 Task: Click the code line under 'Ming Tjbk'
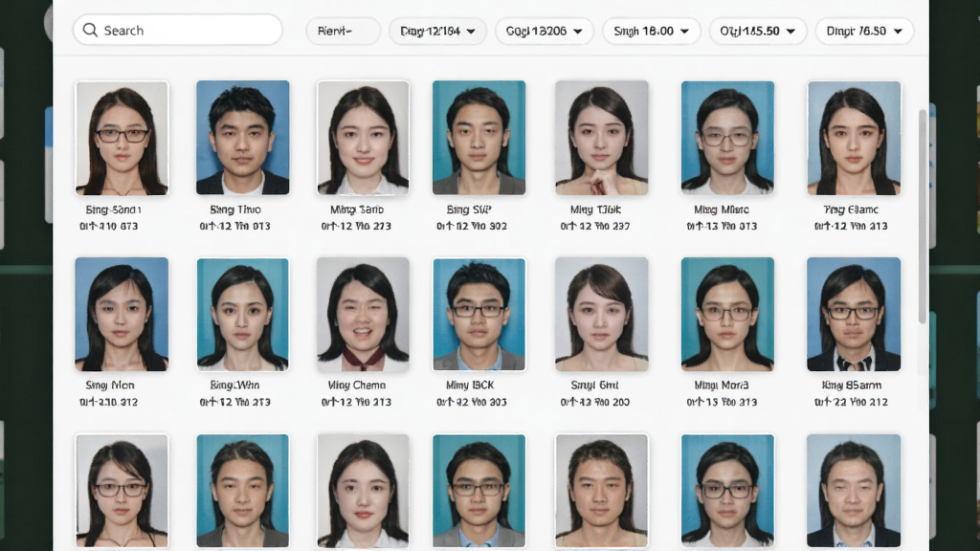pyautogui.click(x=595, y=226)
